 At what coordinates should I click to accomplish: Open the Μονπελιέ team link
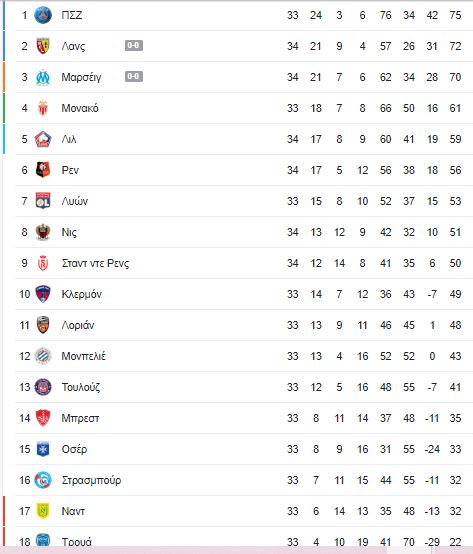tap(83, 356)
